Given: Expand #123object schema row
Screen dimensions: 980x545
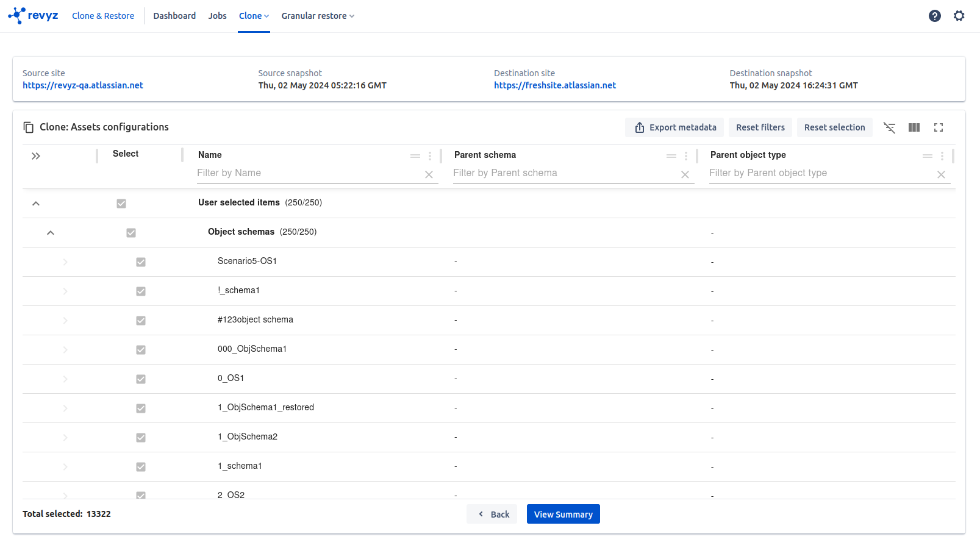Looking at the screenshot, I should coord(65,321).
